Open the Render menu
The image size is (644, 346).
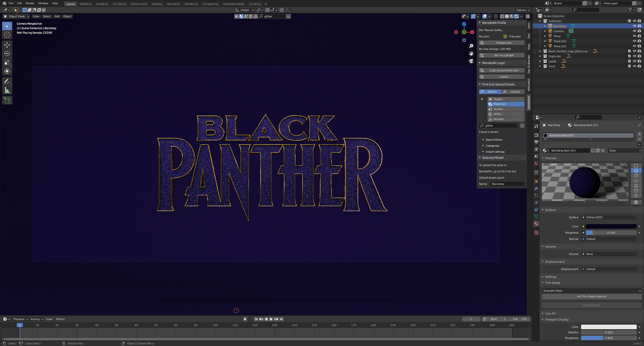[x=30, y=3]
